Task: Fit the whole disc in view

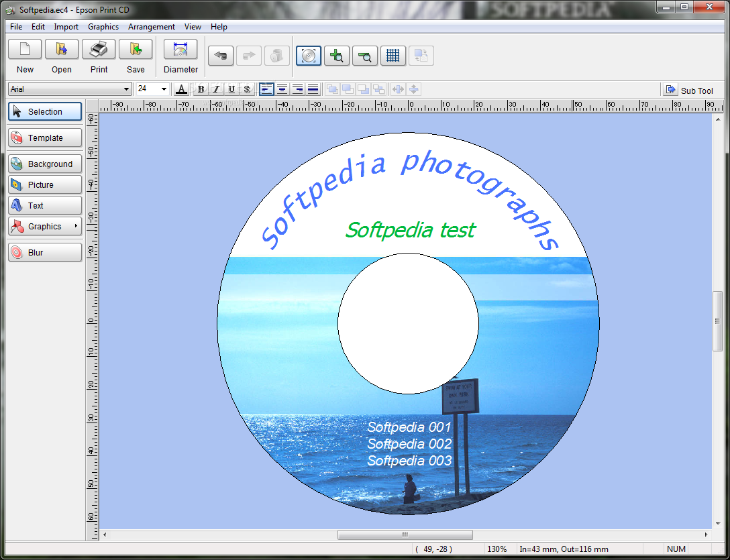Action: tap(309, 56)
